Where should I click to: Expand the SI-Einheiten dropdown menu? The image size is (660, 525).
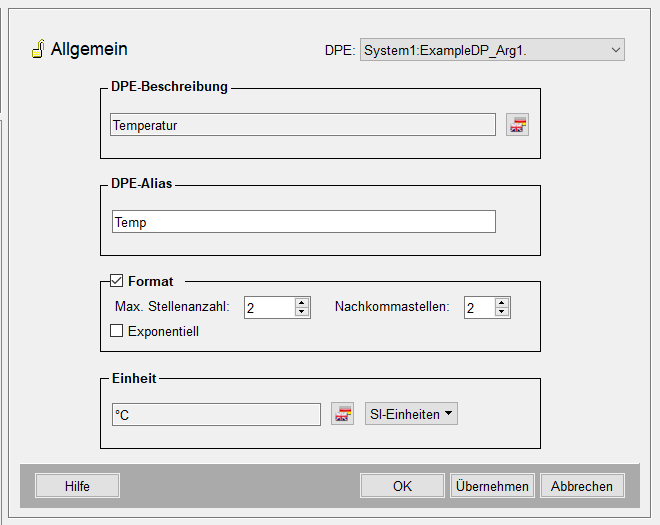coord(412,414)
